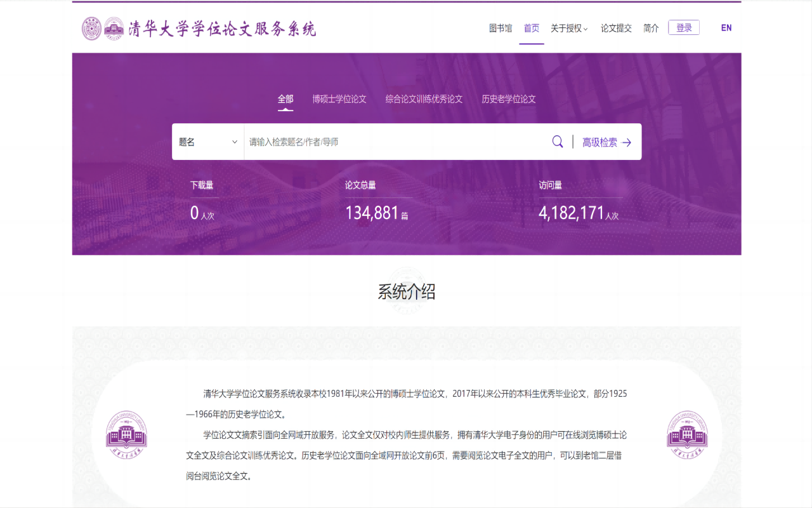Screen dimensions: 812x508
Task: Select the 历史老学位论文 tab
Action: (509, 99)
